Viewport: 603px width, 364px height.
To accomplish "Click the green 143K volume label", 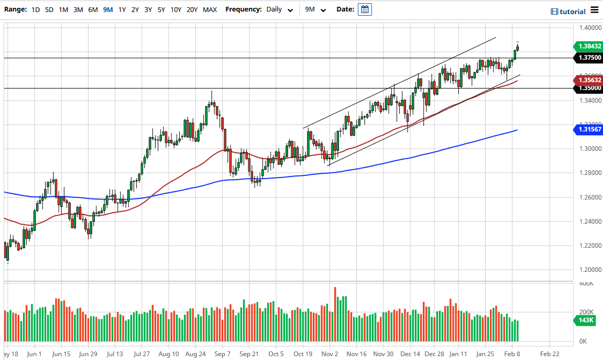I will point(584,319).
